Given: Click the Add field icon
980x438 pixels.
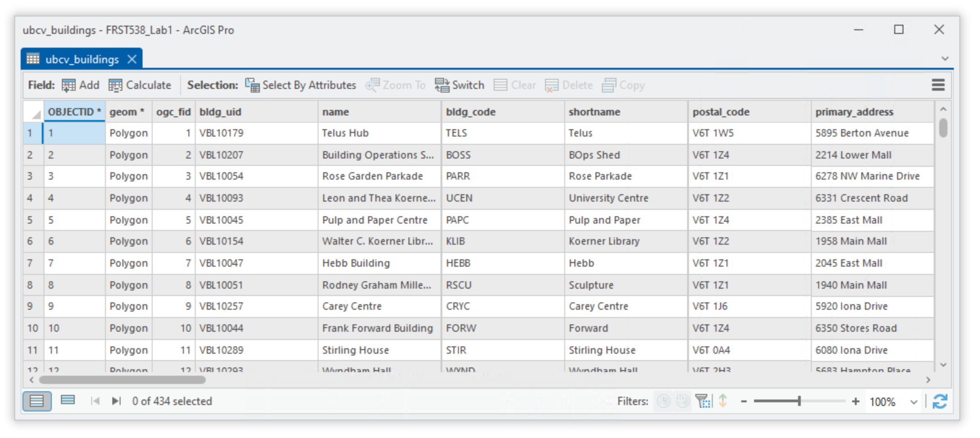Looking at the screenshot, I should coord(69,85).
